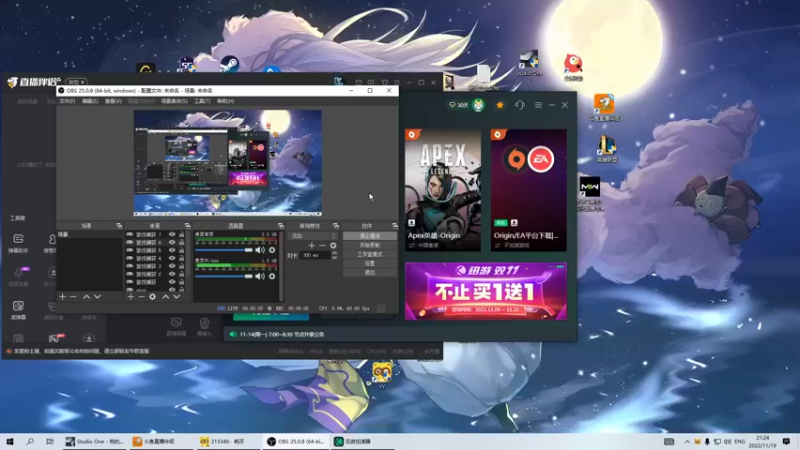Open the mode pill in the Douyu companion title bar
The height and width of the screenshot is (450, 800).
(x=76, y=82)
